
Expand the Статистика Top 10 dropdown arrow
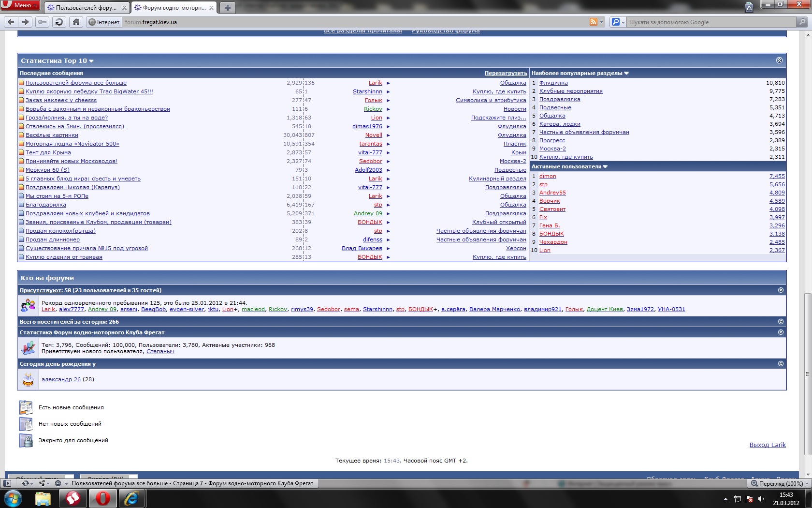click(91, 61)
